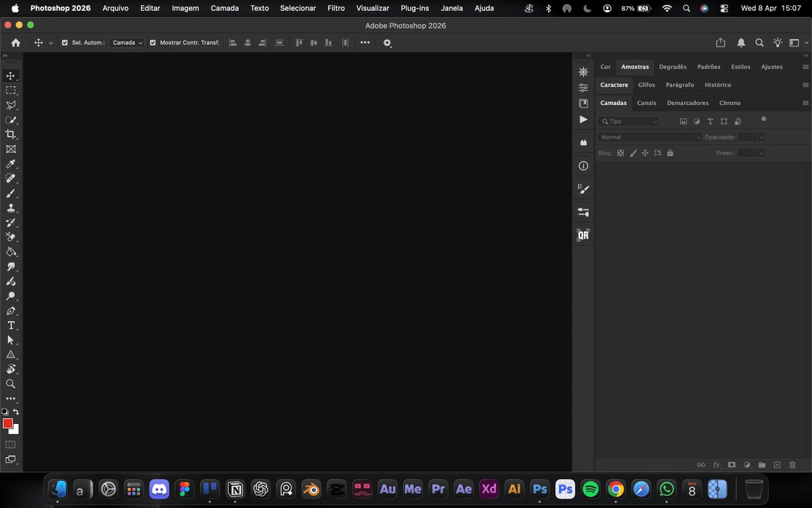
Task: Select the Spot Healing Brush tool
Action: (11, 178)
